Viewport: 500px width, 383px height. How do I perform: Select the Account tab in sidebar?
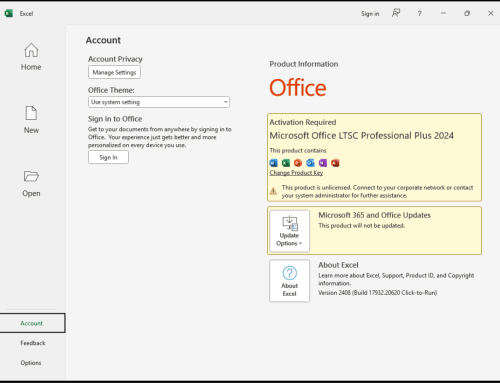pos(32,323)
